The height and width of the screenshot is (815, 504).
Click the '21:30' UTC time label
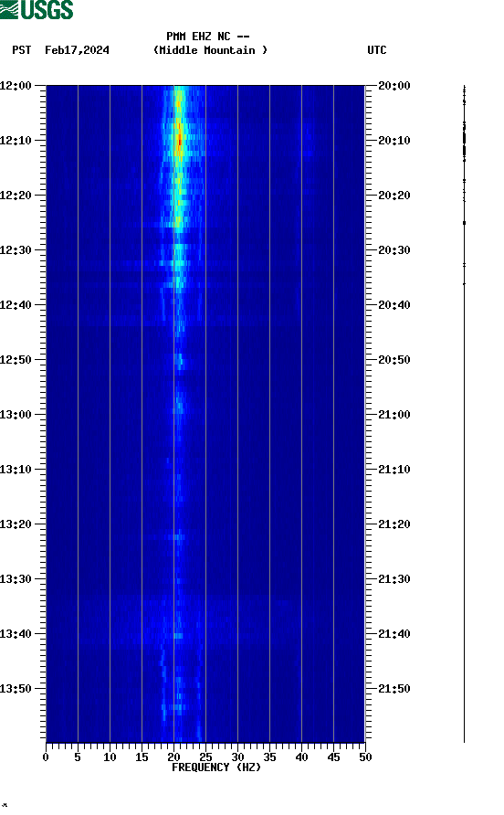tap(394, 579)
